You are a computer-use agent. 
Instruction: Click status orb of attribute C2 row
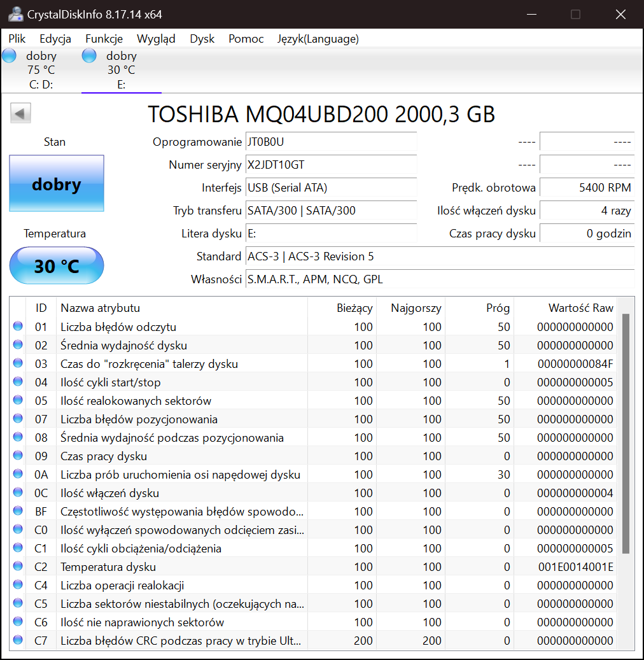18,566
